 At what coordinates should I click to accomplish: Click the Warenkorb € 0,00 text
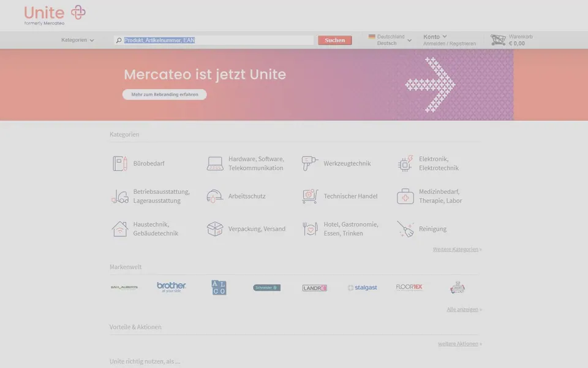pyautogui.click(x=521, y=40)
